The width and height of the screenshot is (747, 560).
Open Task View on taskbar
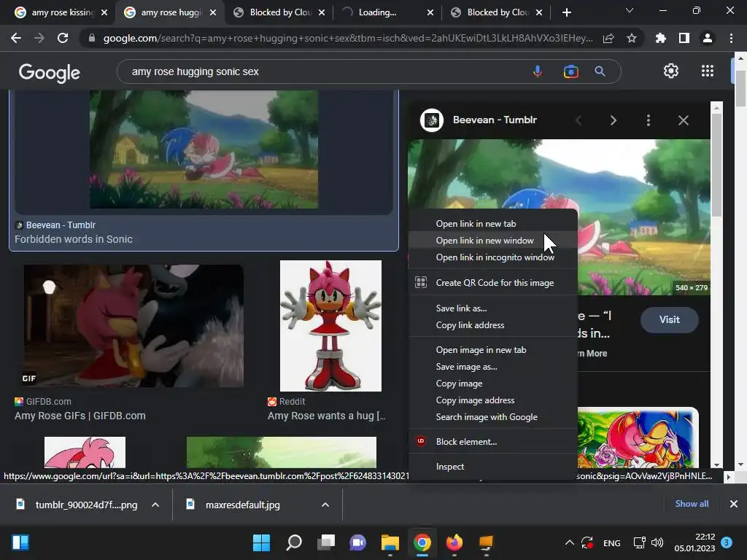326,542
